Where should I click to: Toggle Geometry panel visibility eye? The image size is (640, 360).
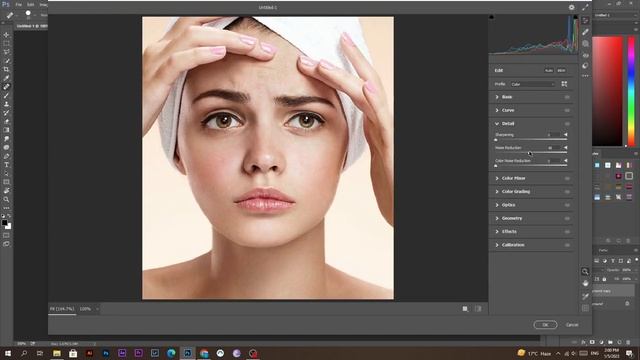567,219
